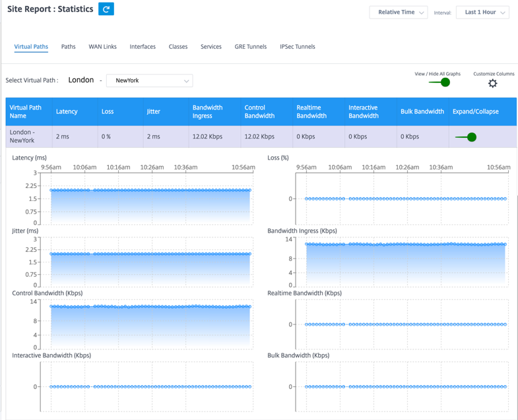Toggle the View / Hide All Graphs switch

439,82
